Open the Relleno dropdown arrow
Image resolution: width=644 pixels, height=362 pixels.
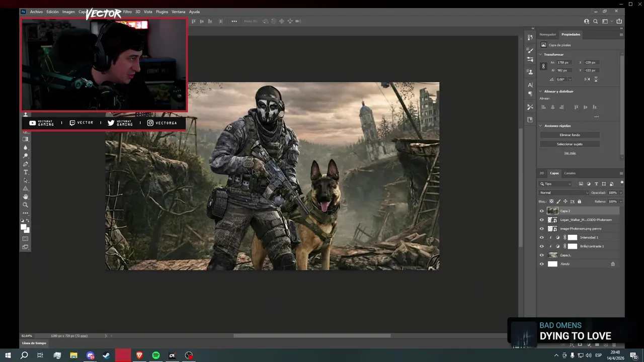coord(621,202)
